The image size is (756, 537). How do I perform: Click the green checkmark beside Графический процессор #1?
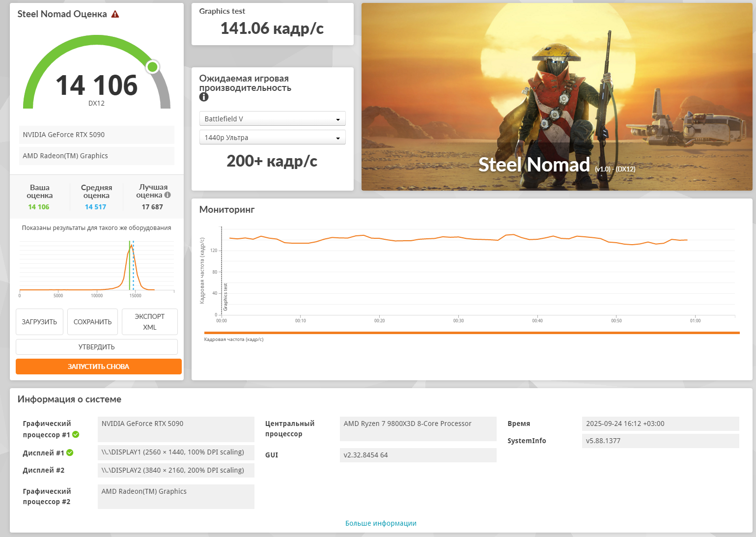[76, 434]
